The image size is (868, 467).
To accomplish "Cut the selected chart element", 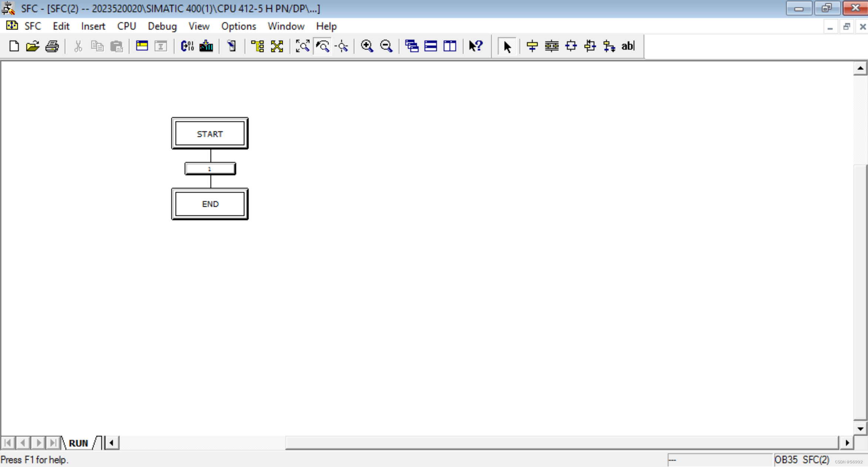I will [78, 46].
